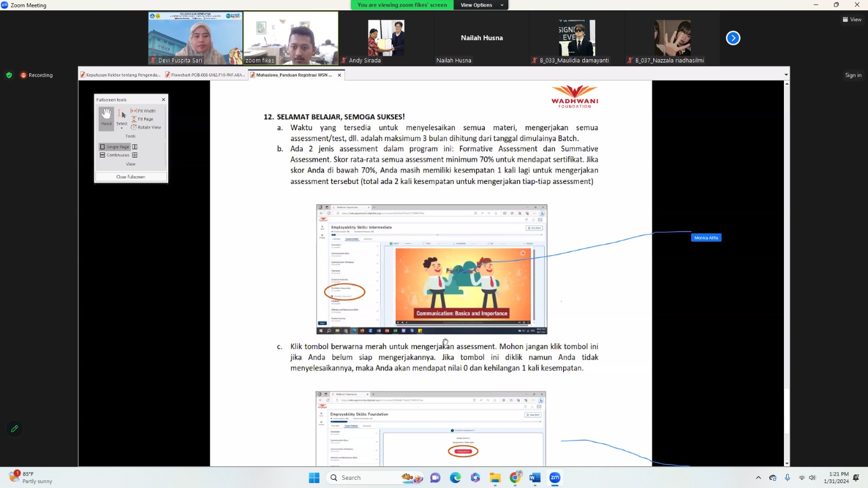Click the View button at top right

(x=852, y=20)
